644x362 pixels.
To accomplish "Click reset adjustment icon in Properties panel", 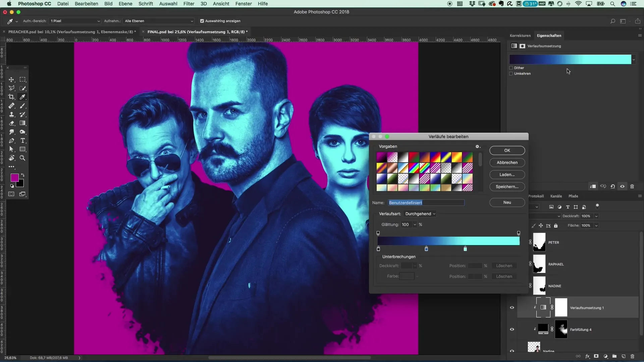I will (613, 186).
